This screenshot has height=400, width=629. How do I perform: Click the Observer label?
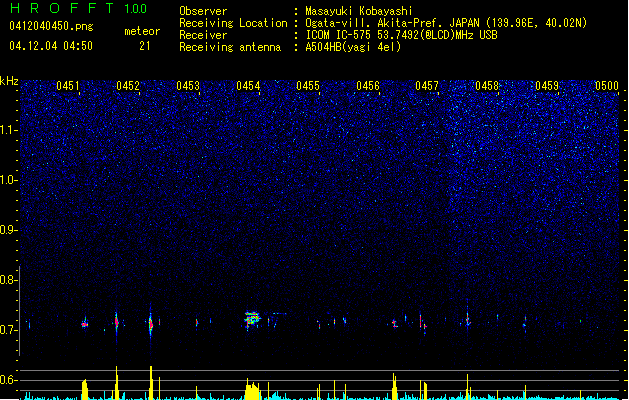(203, 11)
